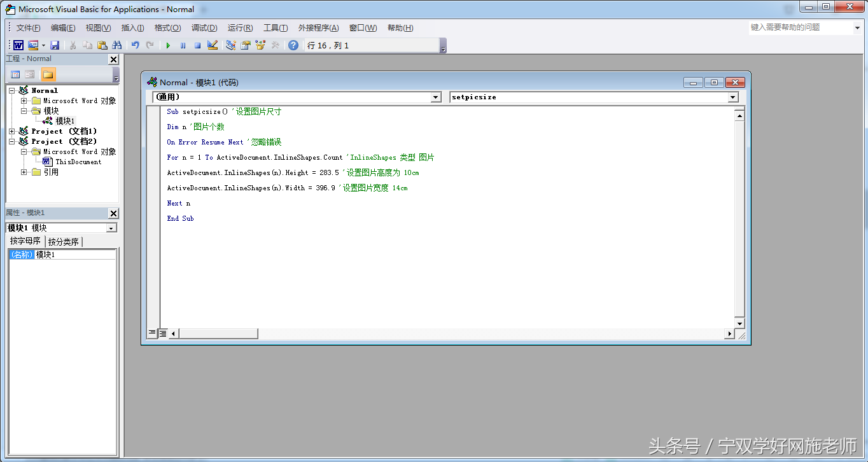
Task: Open the setpicsize procedure dropdown
Action: click(x=733, y=97)
